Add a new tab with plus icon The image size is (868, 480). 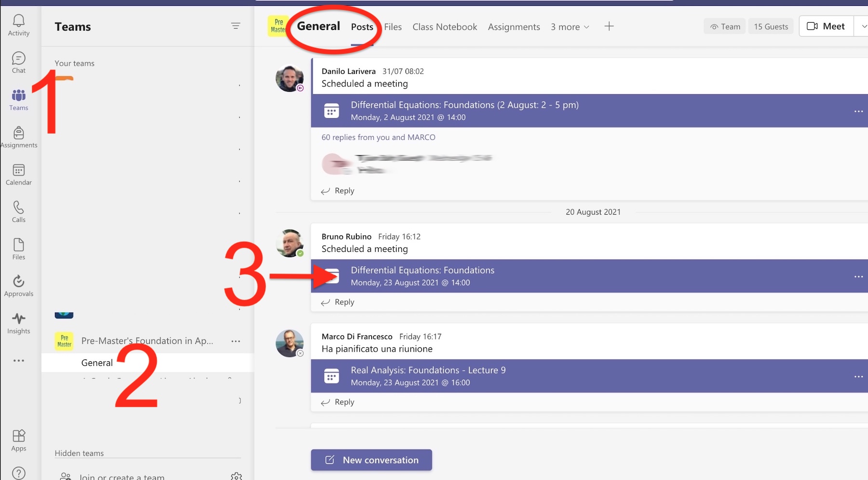[609, 27]
